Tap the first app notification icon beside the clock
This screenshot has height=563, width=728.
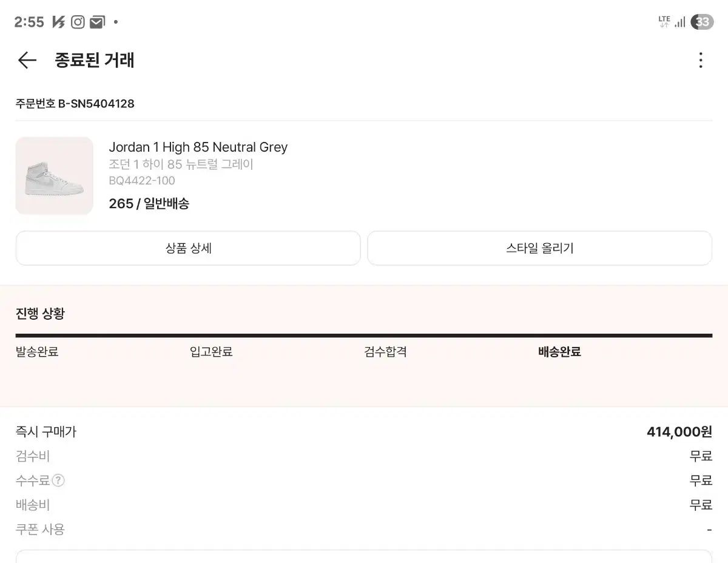tap(58, 22)
